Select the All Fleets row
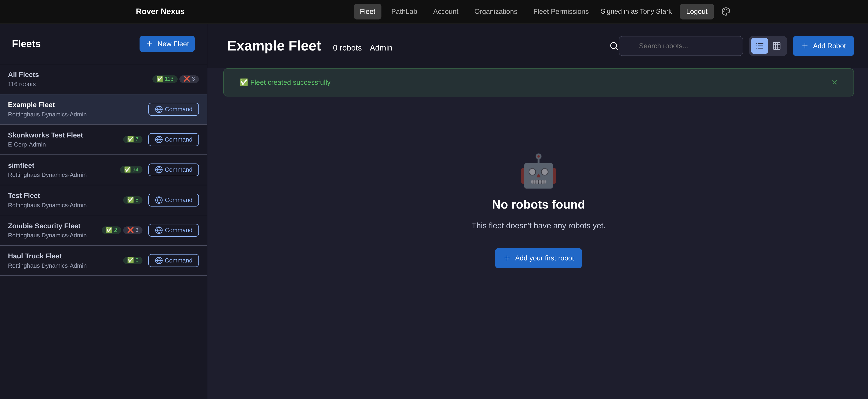 104,79
